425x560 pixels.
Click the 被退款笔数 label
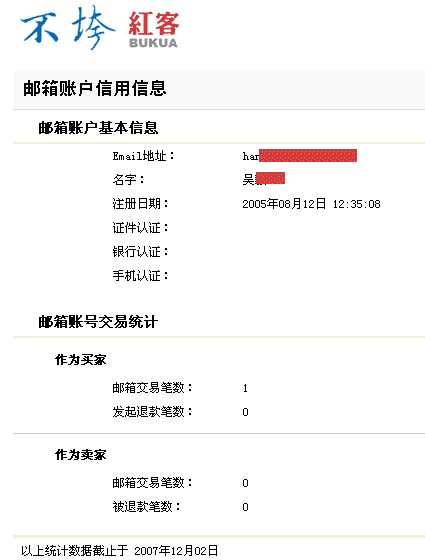click(x=146, y=507)
